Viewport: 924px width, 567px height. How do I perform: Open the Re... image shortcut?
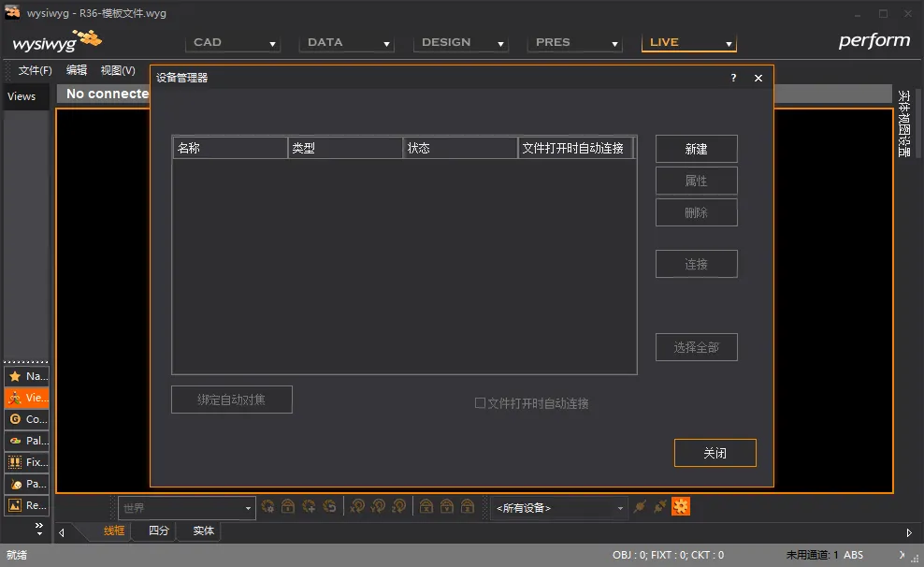pos(26,505)
